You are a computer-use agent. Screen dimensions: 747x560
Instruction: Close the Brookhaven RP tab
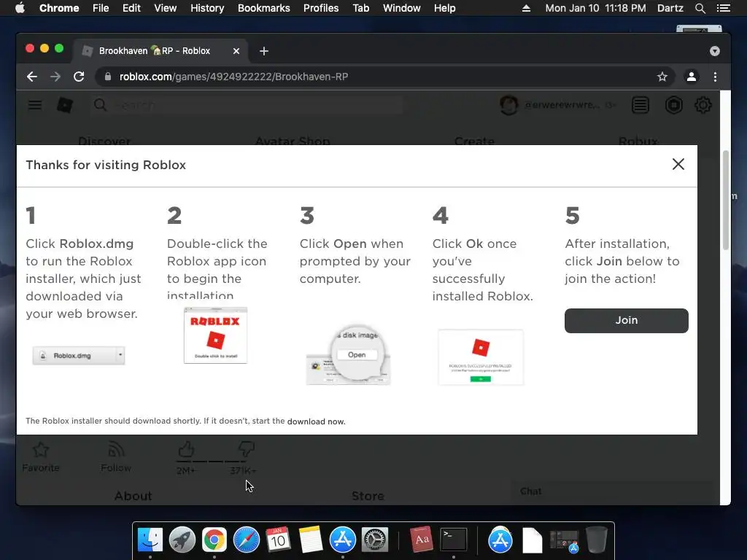(236, 51)
